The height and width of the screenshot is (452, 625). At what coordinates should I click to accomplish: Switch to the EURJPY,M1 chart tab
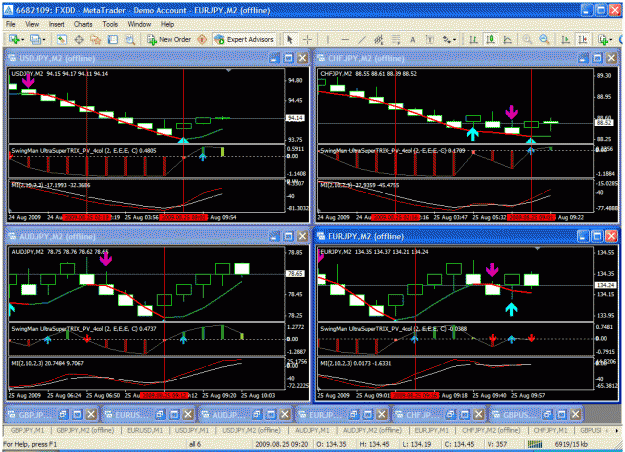coord(431,430)
